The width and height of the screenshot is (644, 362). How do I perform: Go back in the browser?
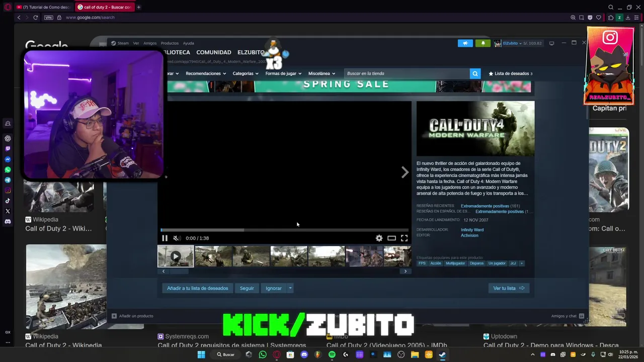click(19, 17)
